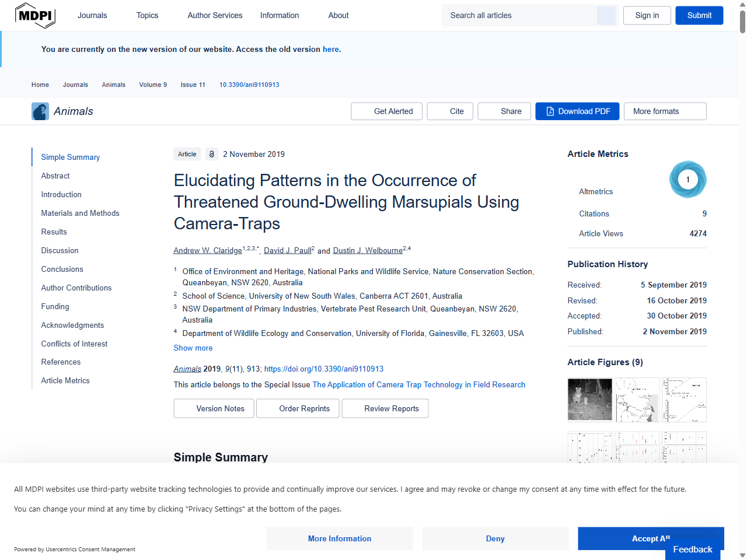Open the camera-trap animal photo figure
Screen dimensions: 747x560
(589, 400)
